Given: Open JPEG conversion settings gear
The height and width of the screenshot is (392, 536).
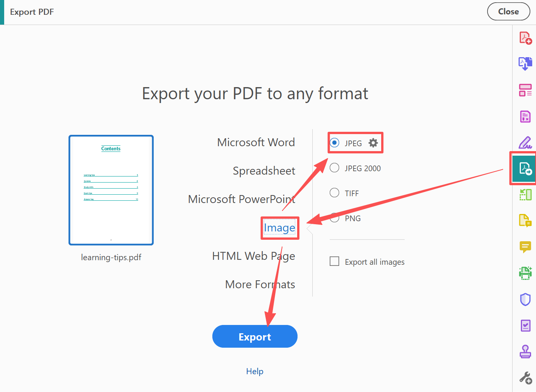Looking at the screenshot, I should click(373, 143).
